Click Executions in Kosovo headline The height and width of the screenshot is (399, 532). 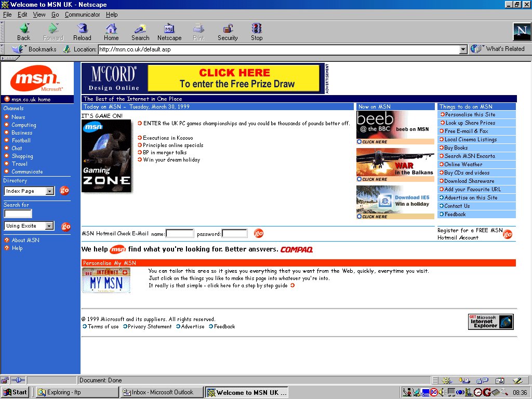pos(168,138)
